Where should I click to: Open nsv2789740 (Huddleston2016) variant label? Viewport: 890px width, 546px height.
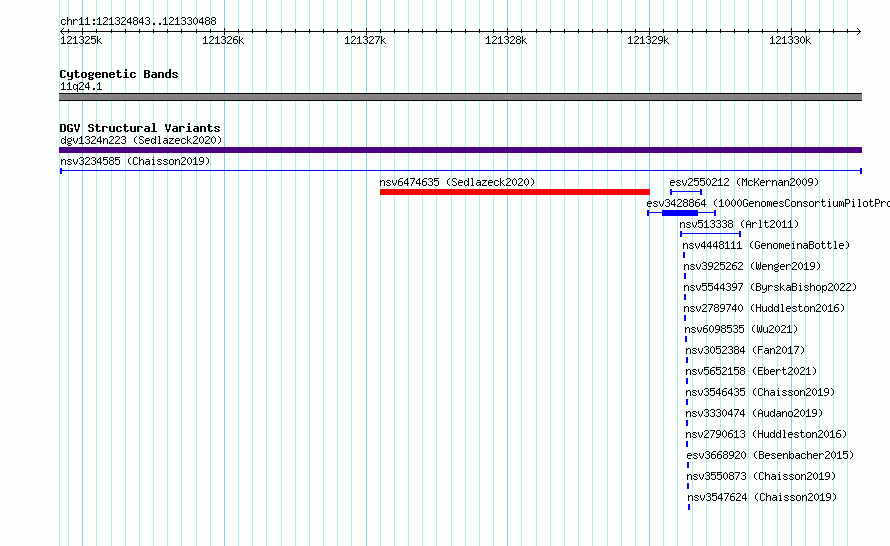tap(764, 308)
